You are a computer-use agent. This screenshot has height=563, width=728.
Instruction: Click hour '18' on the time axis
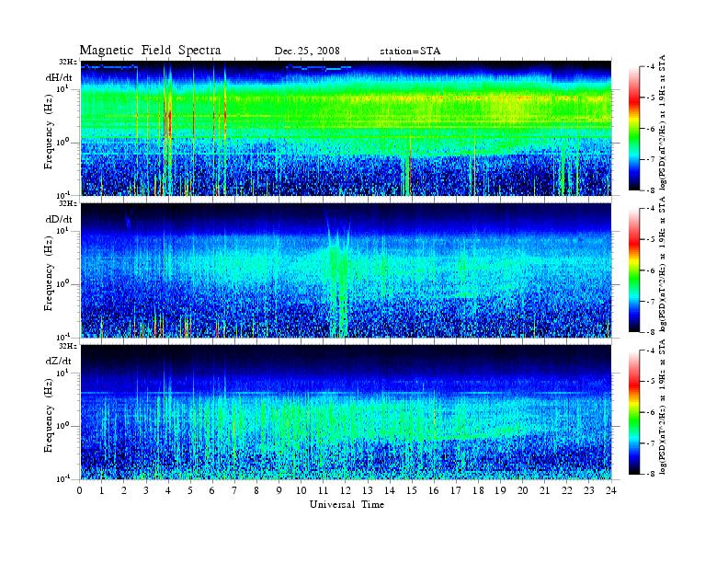[x=478, y=491]
